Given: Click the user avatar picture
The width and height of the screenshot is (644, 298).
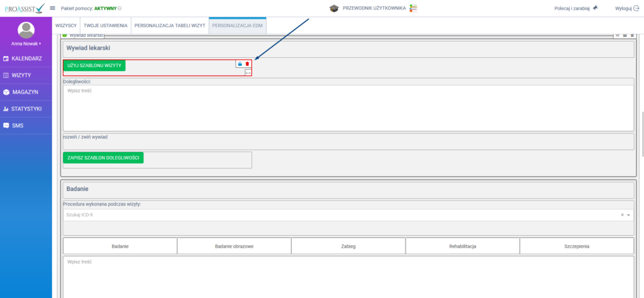Looking at the screenshot, I should (x=26, y=30).
